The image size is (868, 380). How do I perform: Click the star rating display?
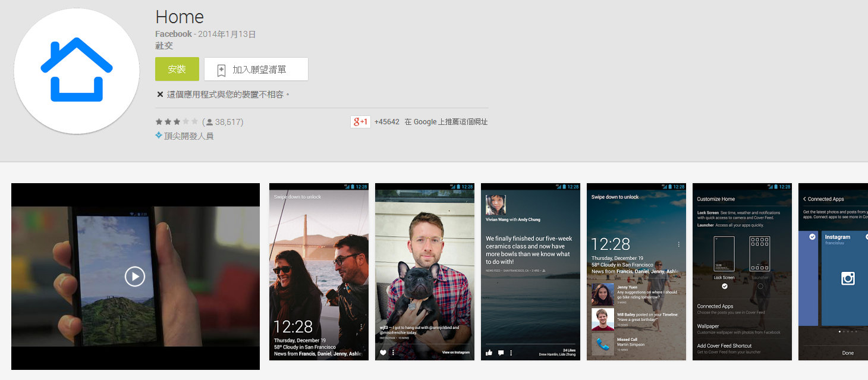point(177,121)
